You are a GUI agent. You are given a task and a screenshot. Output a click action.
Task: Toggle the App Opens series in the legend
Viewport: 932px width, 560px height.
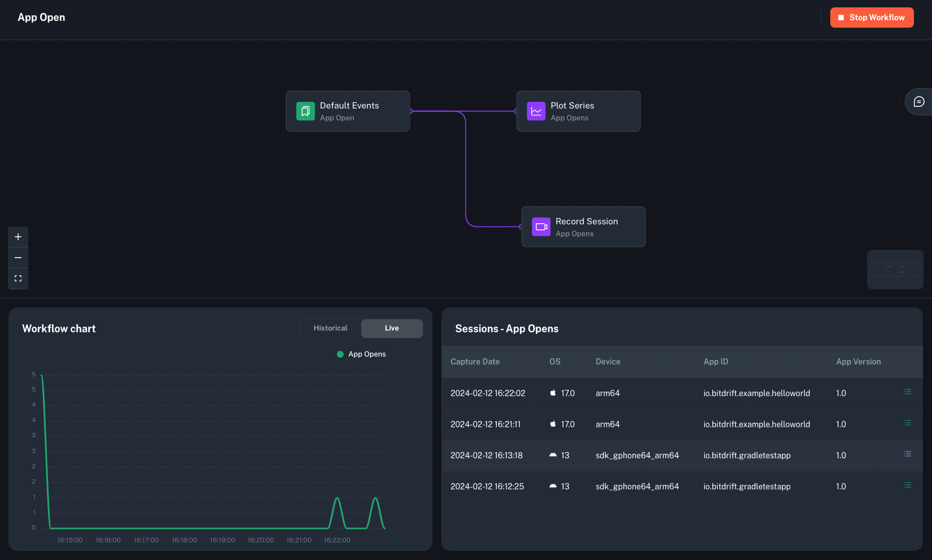coord(361,354)
